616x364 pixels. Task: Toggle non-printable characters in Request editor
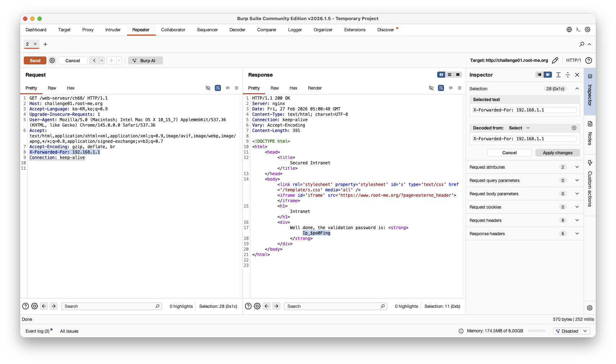227,88
